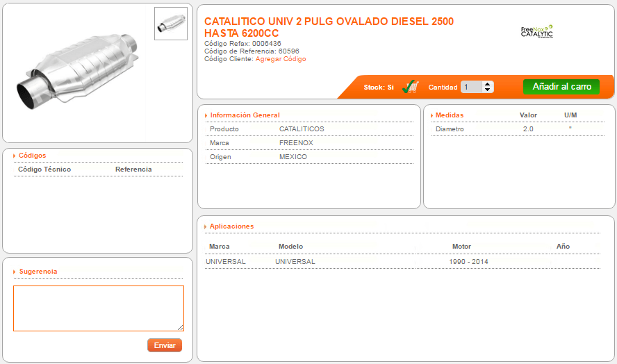Click the Producto label in Información General
This screenshot has height=364, width=617.
224,129
